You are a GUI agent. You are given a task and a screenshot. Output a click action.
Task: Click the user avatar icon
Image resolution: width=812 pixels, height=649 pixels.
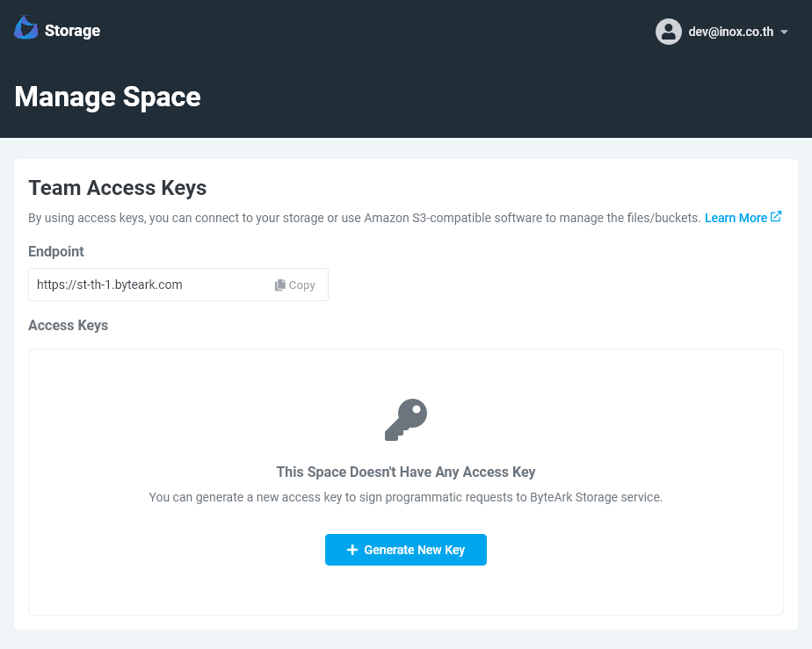pos(668,32)
